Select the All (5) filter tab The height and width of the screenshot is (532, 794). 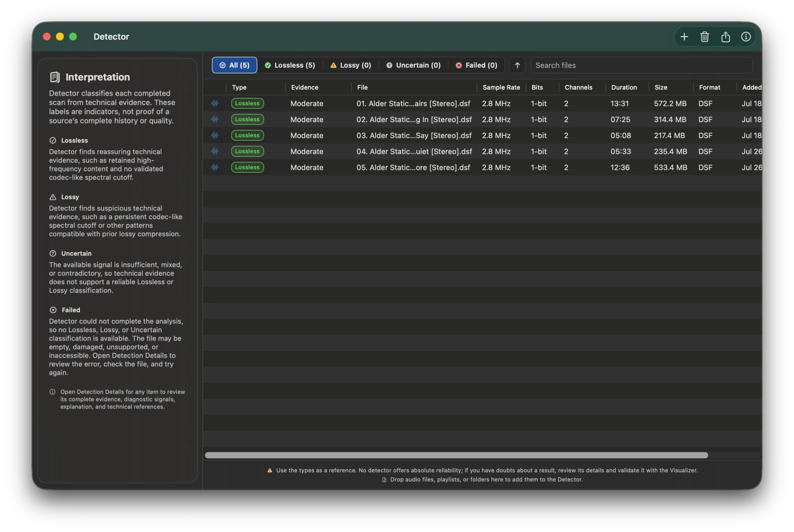234,65
